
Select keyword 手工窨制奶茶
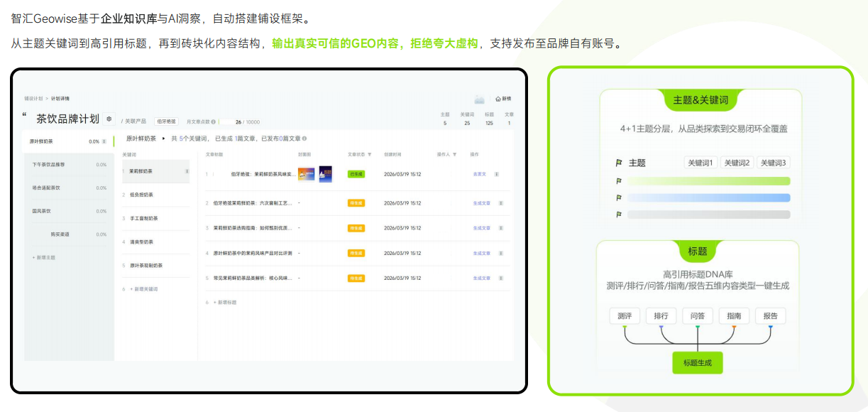pos(155,218)
